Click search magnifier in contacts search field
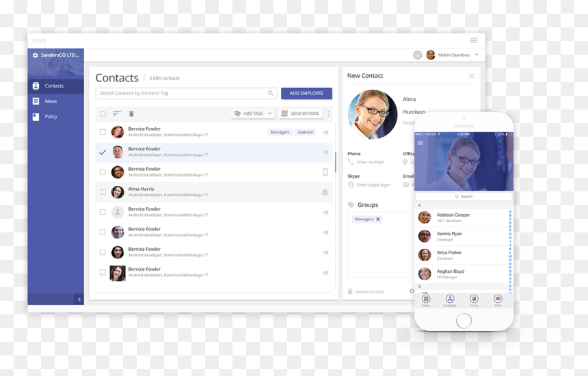The height and width of the screenshot is (376, 588). coord(270,94)
